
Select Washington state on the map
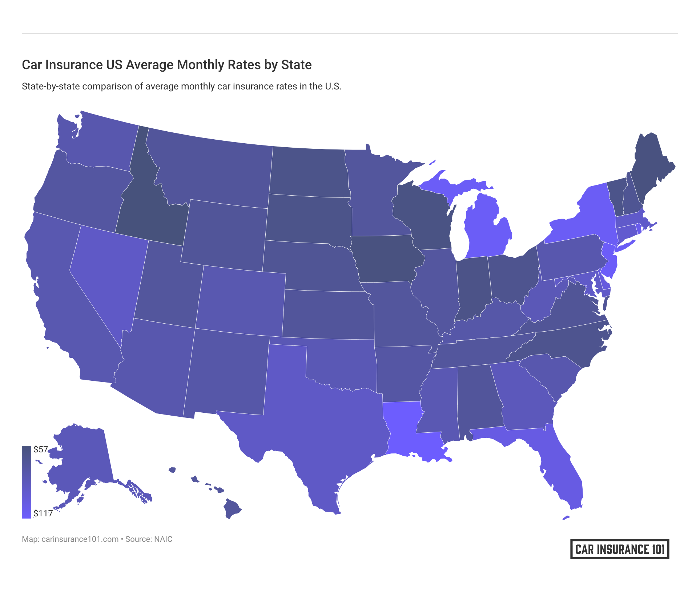[102, 145]
